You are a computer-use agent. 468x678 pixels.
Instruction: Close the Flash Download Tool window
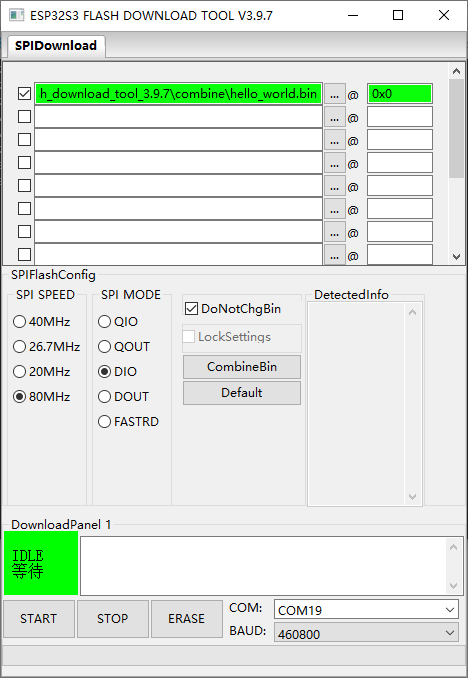[x=444, y=16]
